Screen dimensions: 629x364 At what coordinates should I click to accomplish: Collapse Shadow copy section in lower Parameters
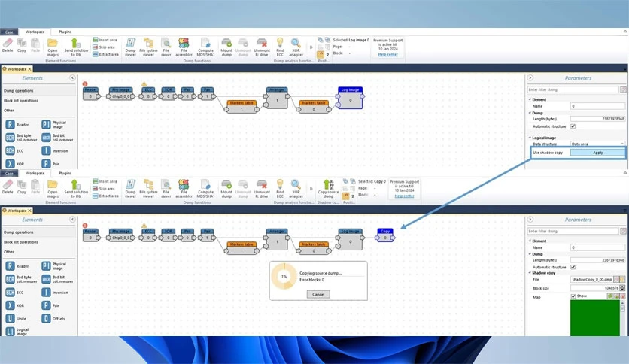click(530, 272)
